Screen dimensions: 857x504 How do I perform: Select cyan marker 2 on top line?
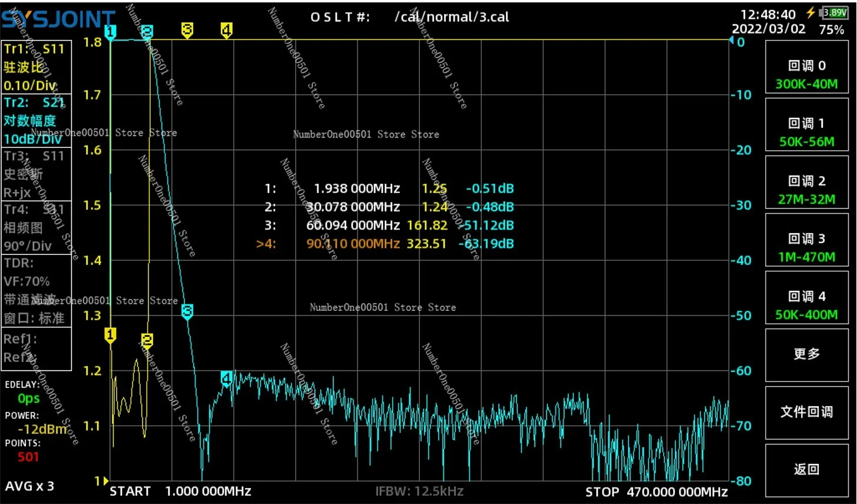point(147,32)
